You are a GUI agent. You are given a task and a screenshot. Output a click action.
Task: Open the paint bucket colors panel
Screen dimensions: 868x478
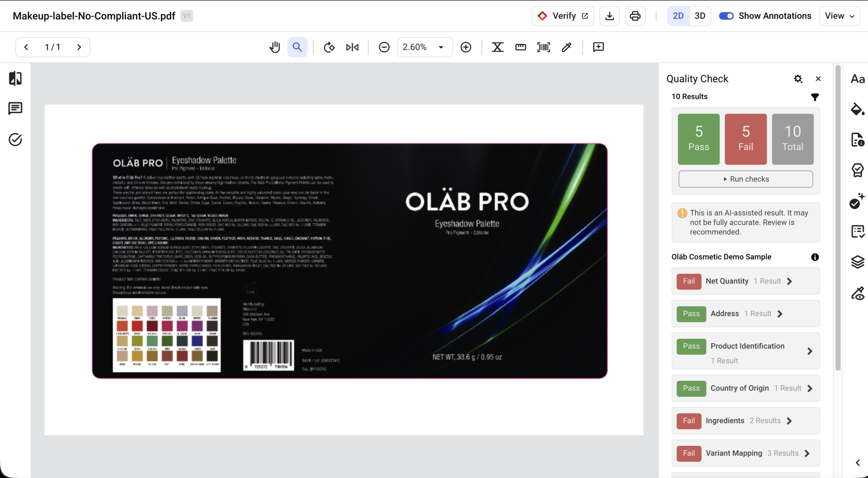(x=858, y=109)
